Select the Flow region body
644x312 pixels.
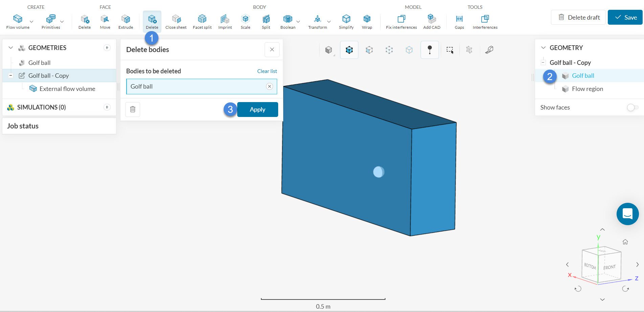[x=587, y=89]
